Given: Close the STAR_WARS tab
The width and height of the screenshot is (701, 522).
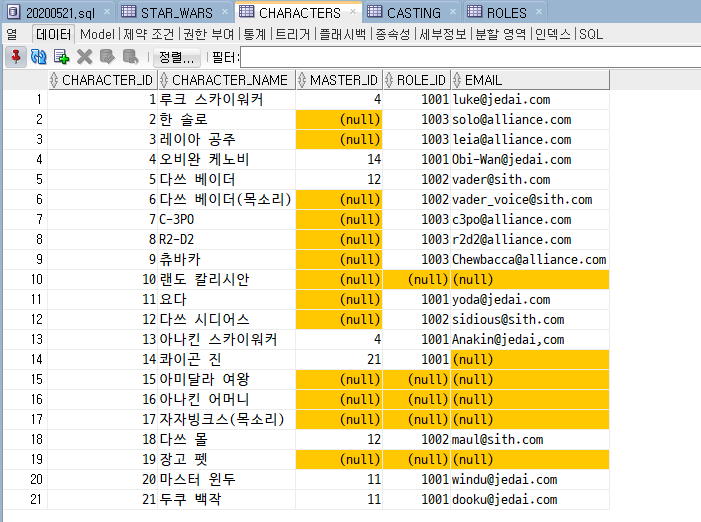Looking at the screenshot, I should (225, 12).
